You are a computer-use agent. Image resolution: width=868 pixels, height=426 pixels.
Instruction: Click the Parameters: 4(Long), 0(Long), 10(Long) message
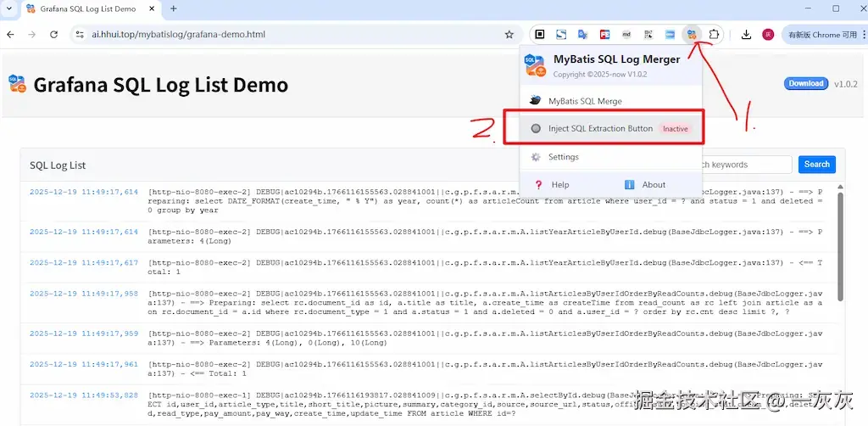[485, 339]
